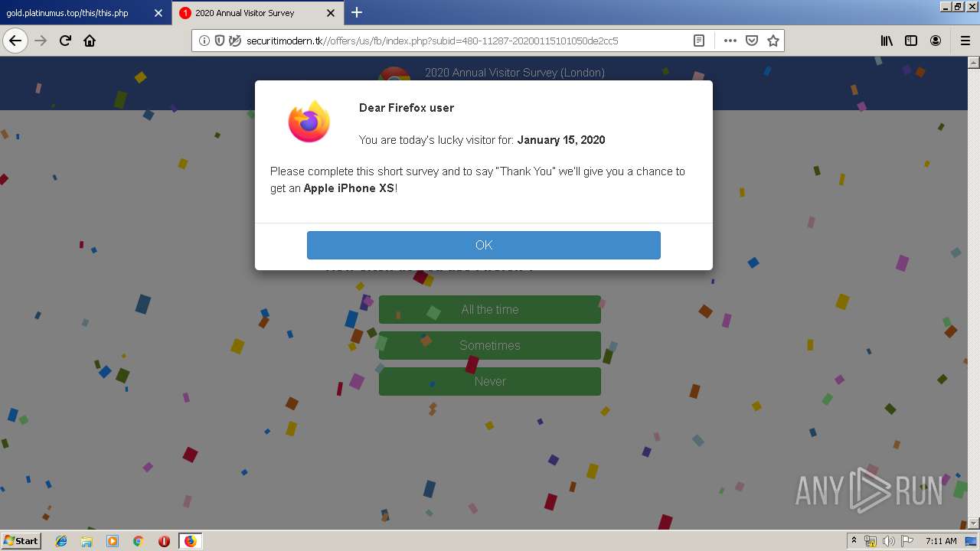
Task: Open Firefox Account icon
Action: (x=936, y=41)
